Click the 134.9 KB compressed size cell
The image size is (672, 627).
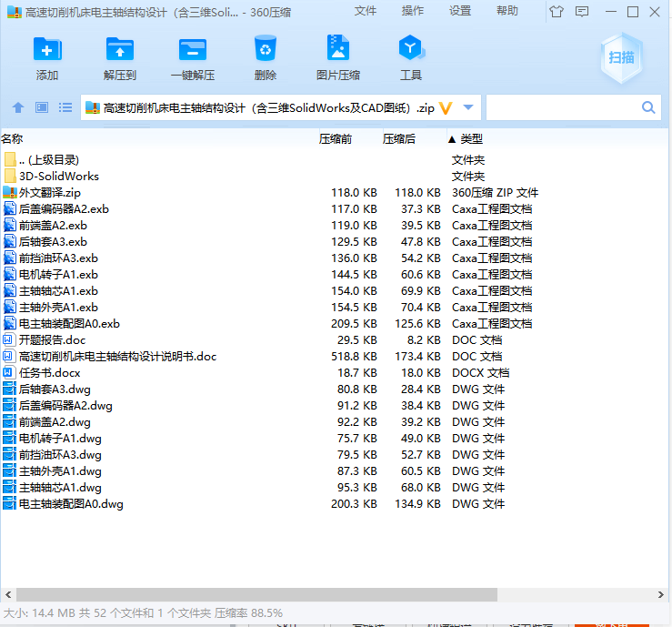pyautogui.click(x=418, y=504)
